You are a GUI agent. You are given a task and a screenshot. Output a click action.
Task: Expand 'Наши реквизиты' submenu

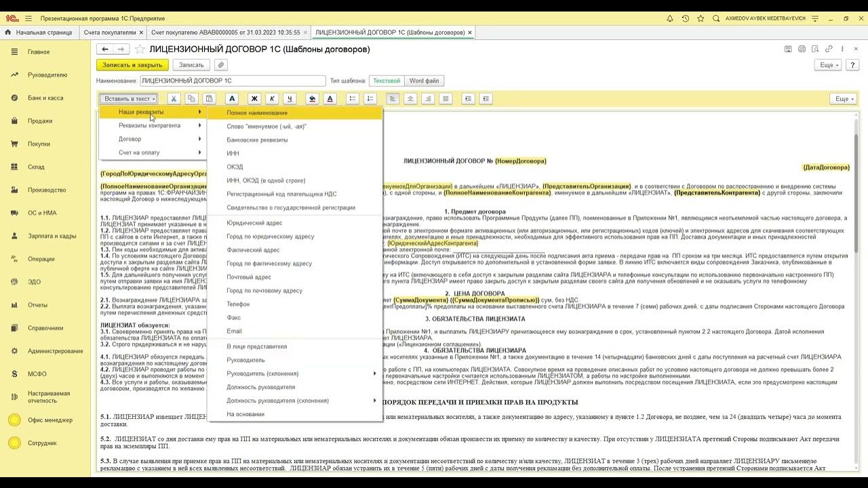153,112
